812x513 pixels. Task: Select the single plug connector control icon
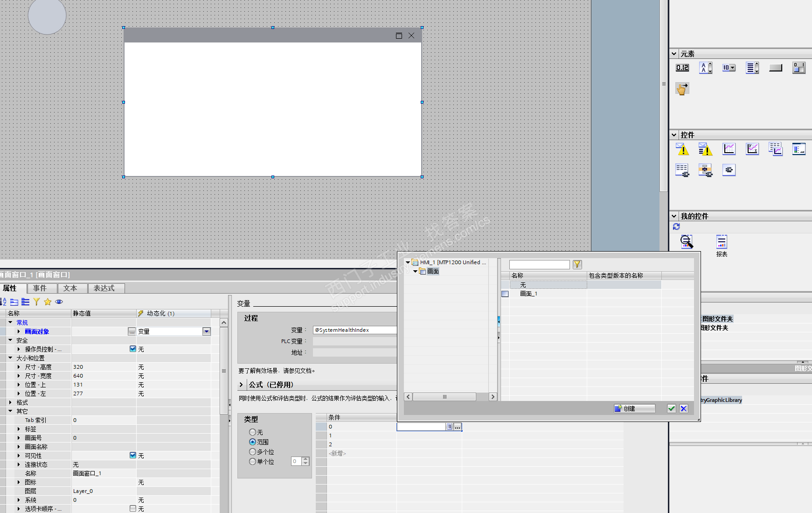pyautogui.click(x=729, y=170)
